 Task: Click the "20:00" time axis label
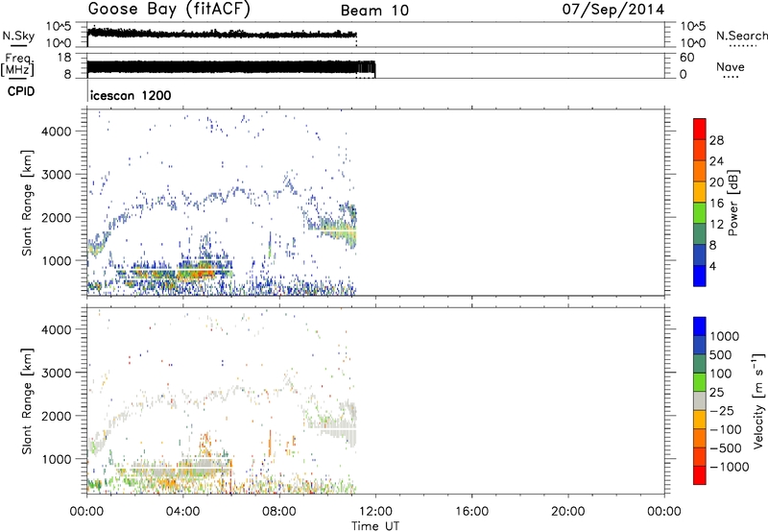click(x=567, y=512)
